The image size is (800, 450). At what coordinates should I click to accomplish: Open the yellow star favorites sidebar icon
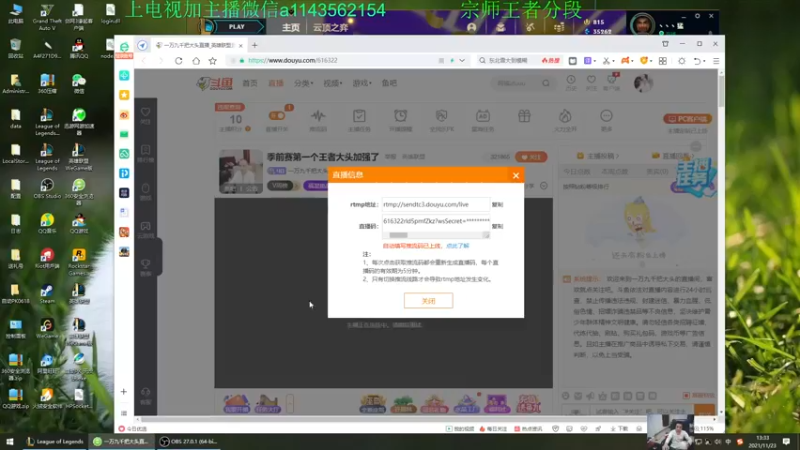click(124, 95)
